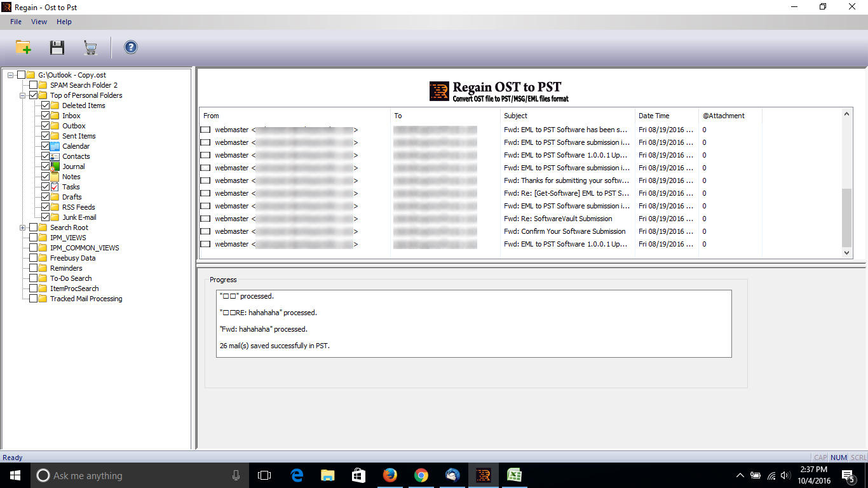This screenshot has width=868, height=488.
Task: Open the Help menu
Action: [64, 22]
